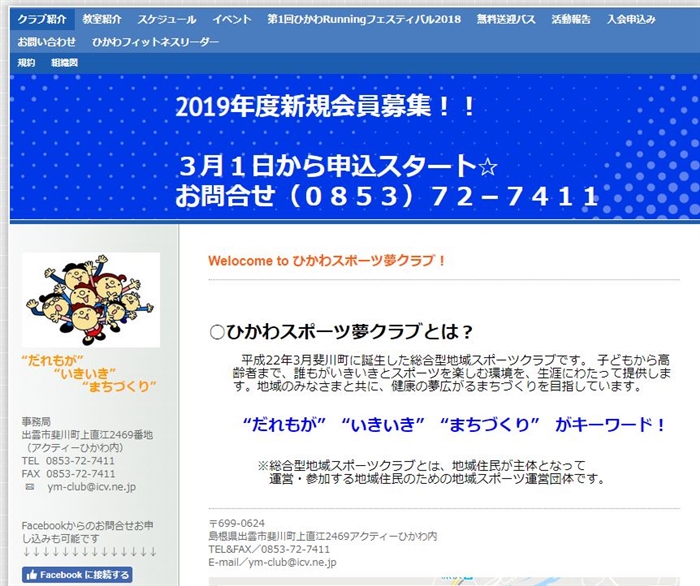Click the Facebookからのお問合せ notice text
This screenshot has height=586, width=700.
(88, 532)
